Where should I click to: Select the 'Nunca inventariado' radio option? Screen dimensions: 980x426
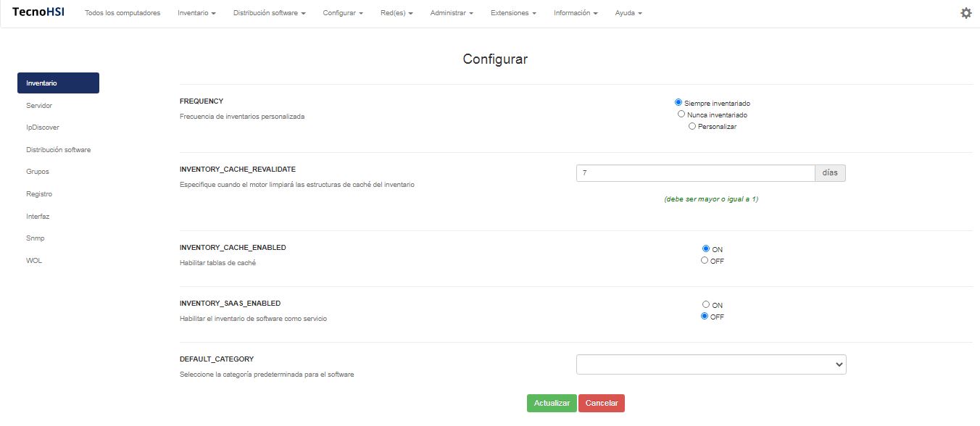click(681, 114)
